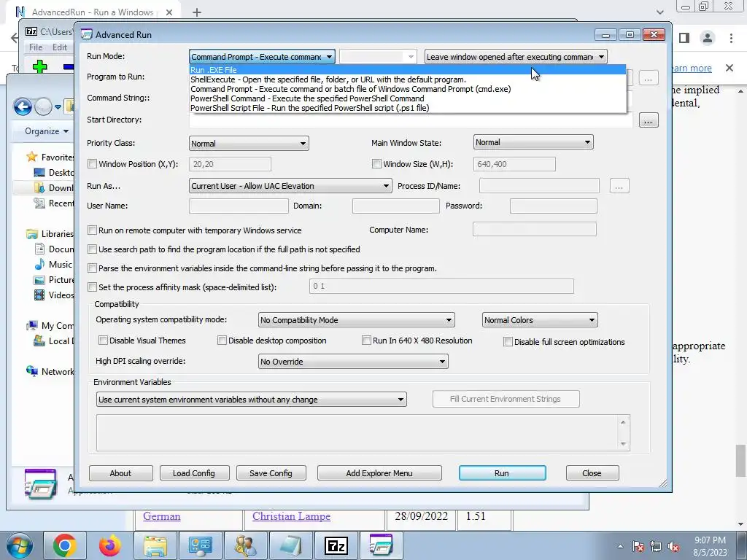This screenshot has height=560, width=747.
Task: Click the Advanced Run title bar icon
Action: coord(87,34)
